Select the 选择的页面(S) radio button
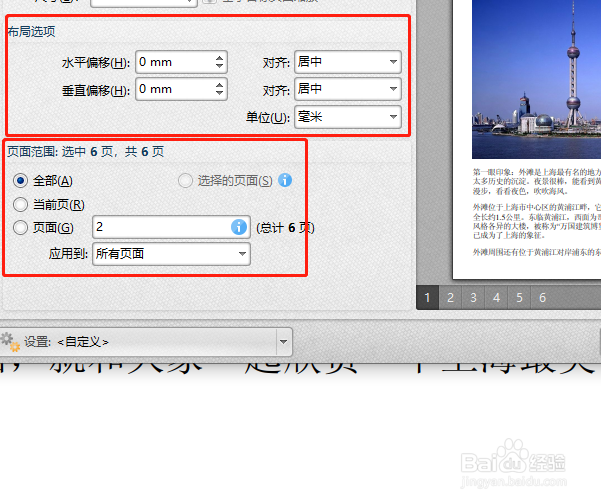The height and width of the screenshot is (503, 601). click(185, 181)
